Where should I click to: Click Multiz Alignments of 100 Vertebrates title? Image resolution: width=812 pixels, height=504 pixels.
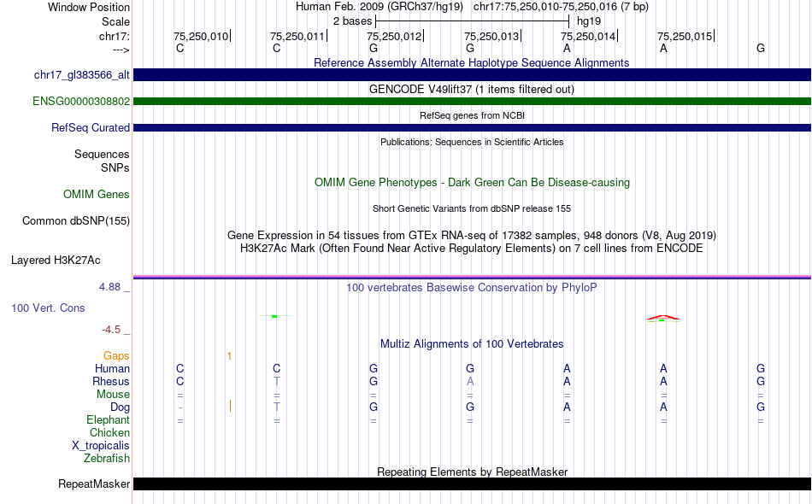(x=472, y=343)
